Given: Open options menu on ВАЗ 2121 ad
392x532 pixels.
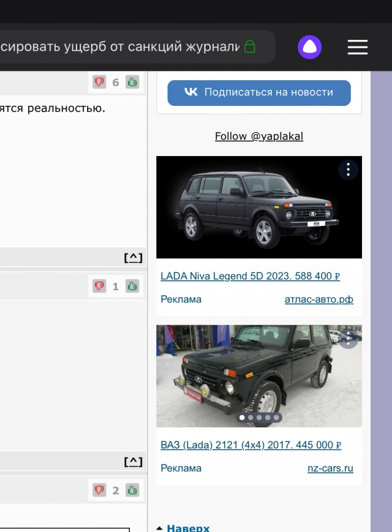Looking at the screenshot, I should coord(349,339).
